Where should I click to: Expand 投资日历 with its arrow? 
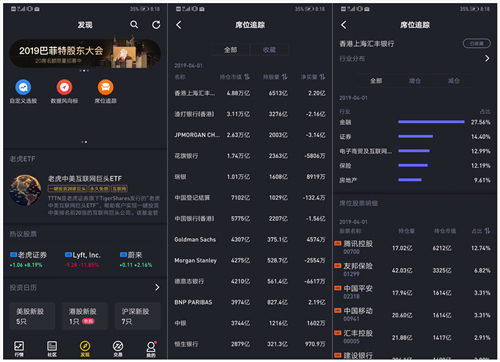click(x=157, y=287)
